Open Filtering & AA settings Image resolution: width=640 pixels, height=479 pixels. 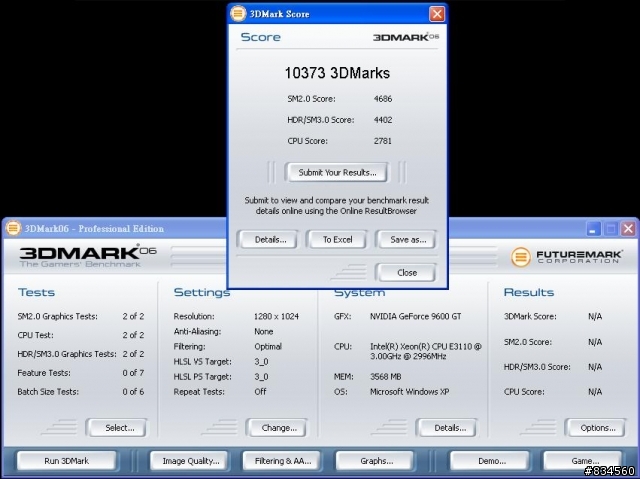pyautogui.click(x=281, y=461)
